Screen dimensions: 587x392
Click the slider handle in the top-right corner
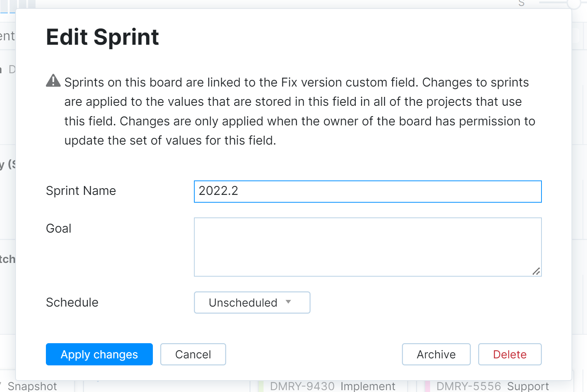[x=574, y=3]
